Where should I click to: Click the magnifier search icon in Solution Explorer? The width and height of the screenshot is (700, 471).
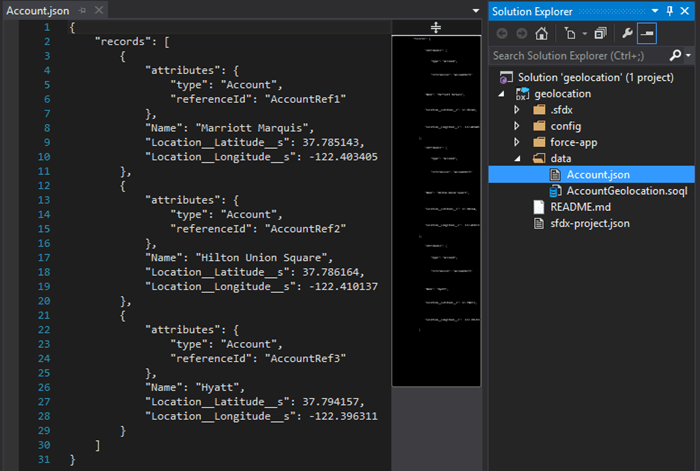coord(675,55)
